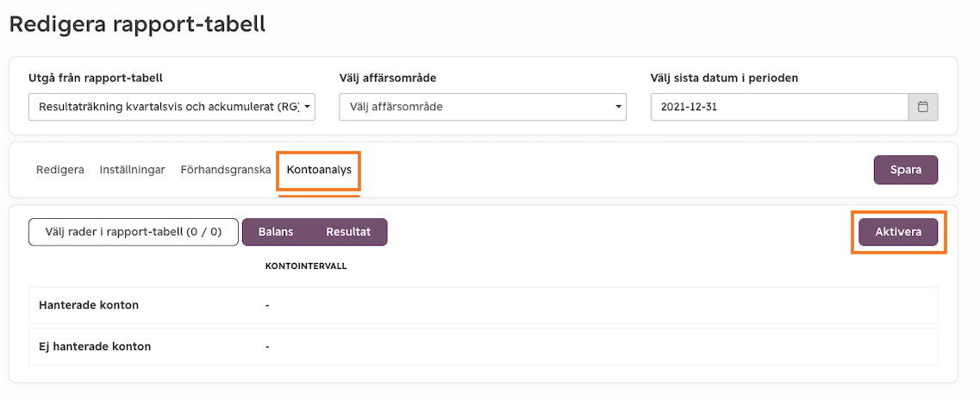Screen dimensions: 980x400
Task: Click the Redigera rapport-tabell page heading
Action: 138,24
